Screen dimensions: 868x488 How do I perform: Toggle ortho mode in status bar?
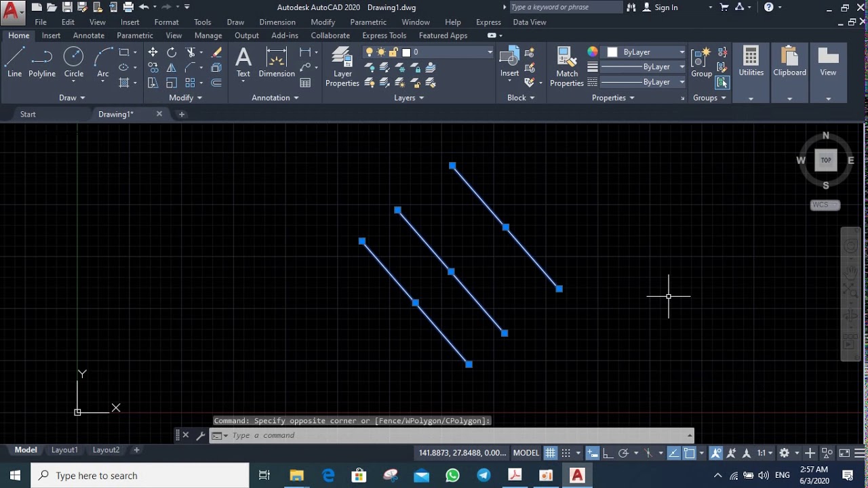608,453
